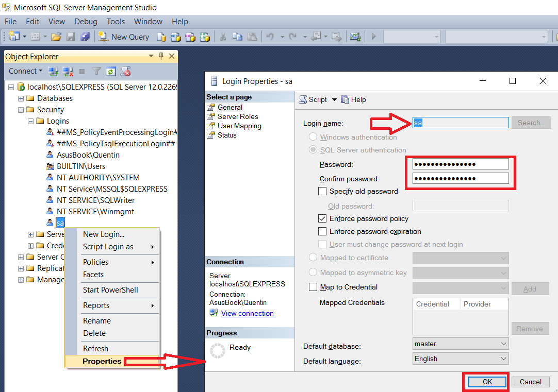Click the New Project toolbar icon
This screenshot has height=392, width=558.
[x=14, y=36]
